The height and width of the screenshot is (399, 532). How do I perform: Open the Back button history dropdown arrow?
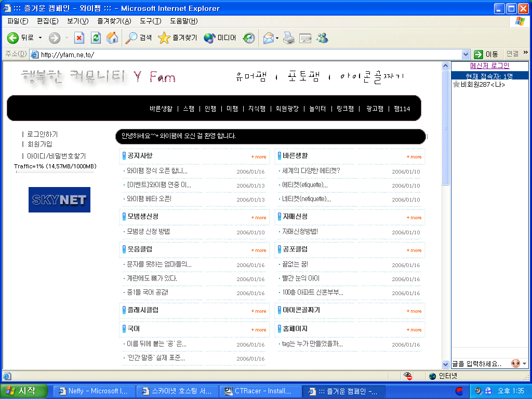click(x=41, y=38)
